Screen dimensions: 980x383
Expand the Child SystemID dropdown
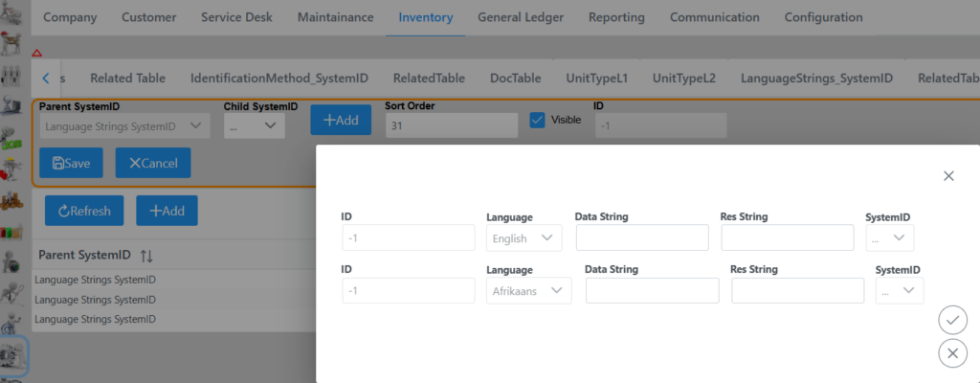pos(254,125)
